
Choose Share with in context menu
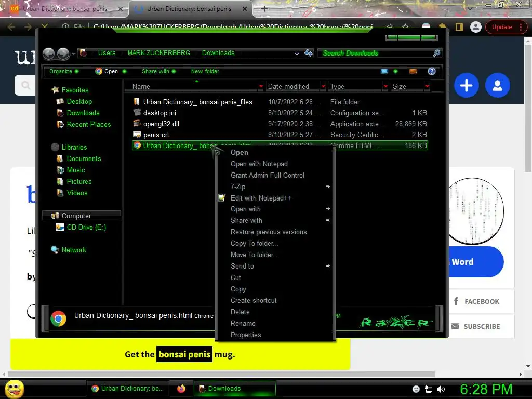pos(275,220)
